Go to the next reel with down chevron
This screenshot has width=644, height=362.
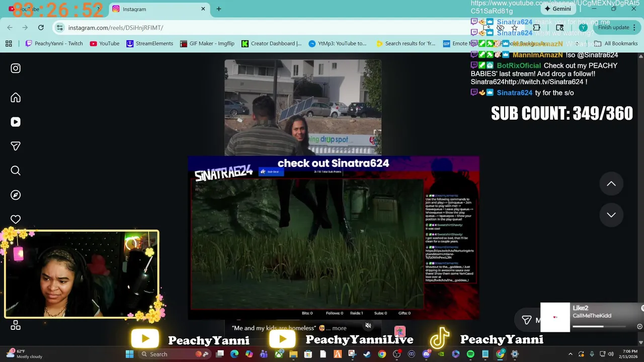[611, 215]
